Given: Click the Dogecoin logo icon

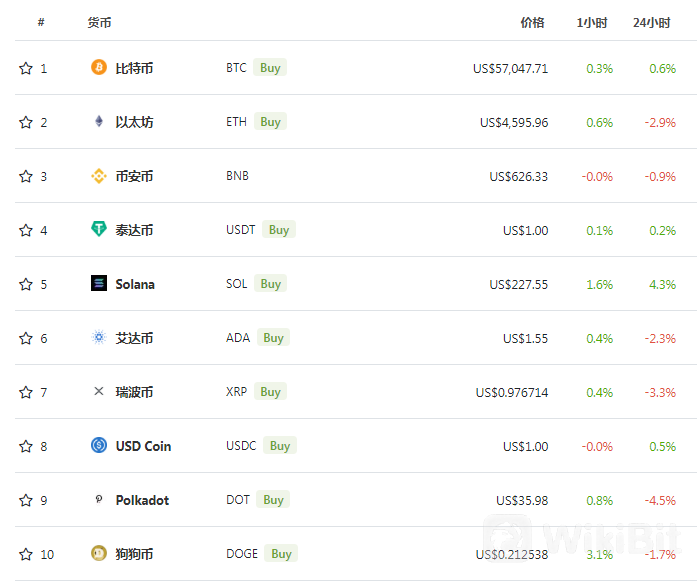Looking at the screenshot, I should pos(99,554).
